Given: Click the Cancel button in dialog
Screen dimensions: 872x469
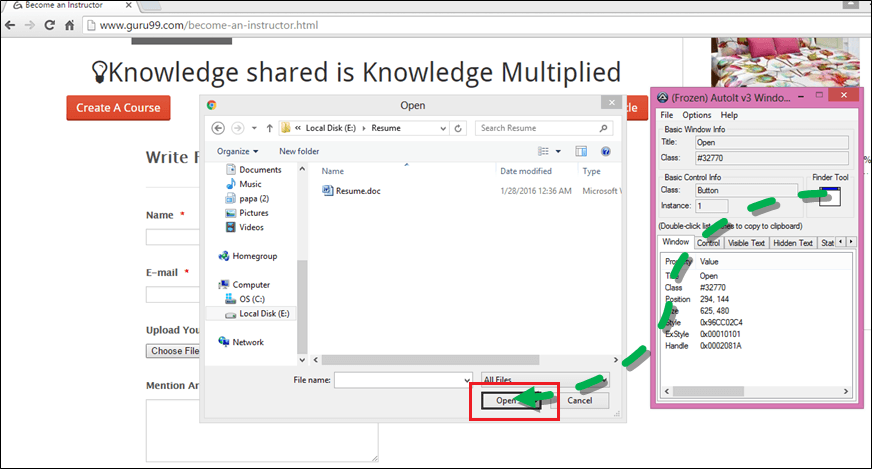Looking at the screenshot, I should 579,400.
